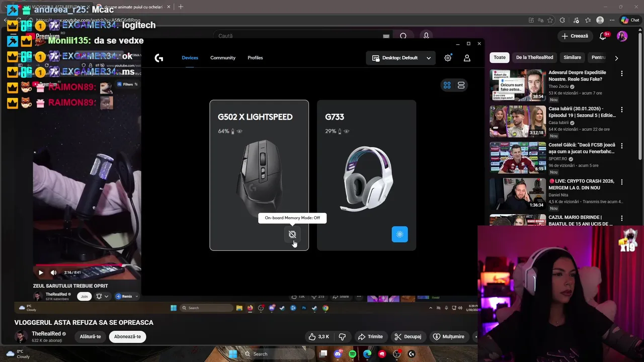Click the Logitech G HUB logo icon

[x=159, y=58]
